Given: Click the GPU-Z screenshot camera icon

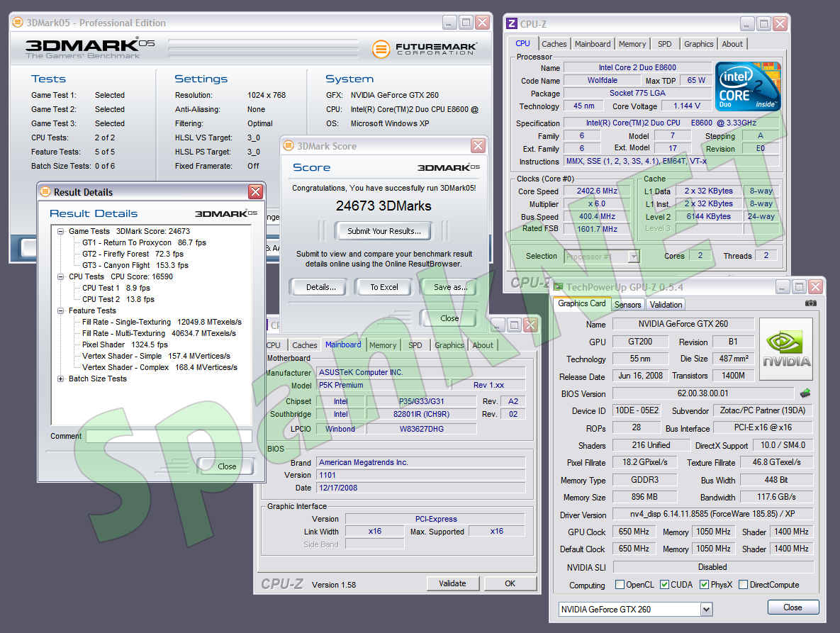Looking at the screenshot, I should click(810, 303).
